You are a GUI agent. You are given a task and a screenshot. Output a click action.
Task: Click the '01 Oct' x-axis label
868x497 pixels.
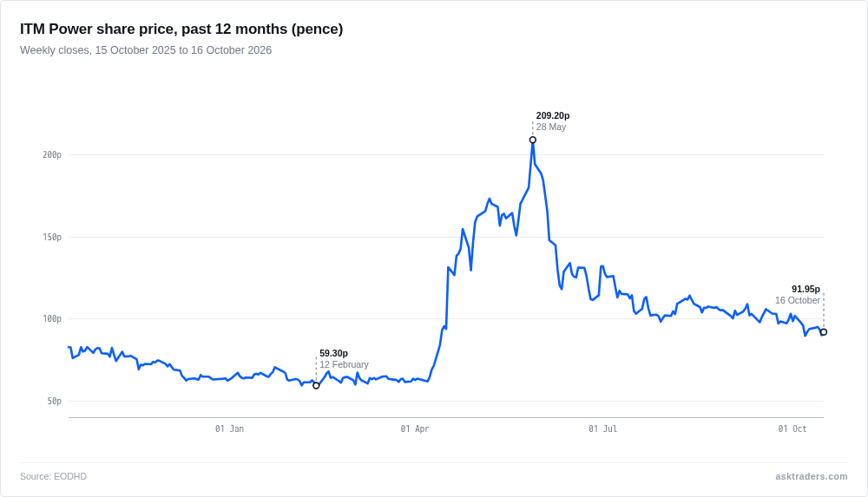(792, 429)
